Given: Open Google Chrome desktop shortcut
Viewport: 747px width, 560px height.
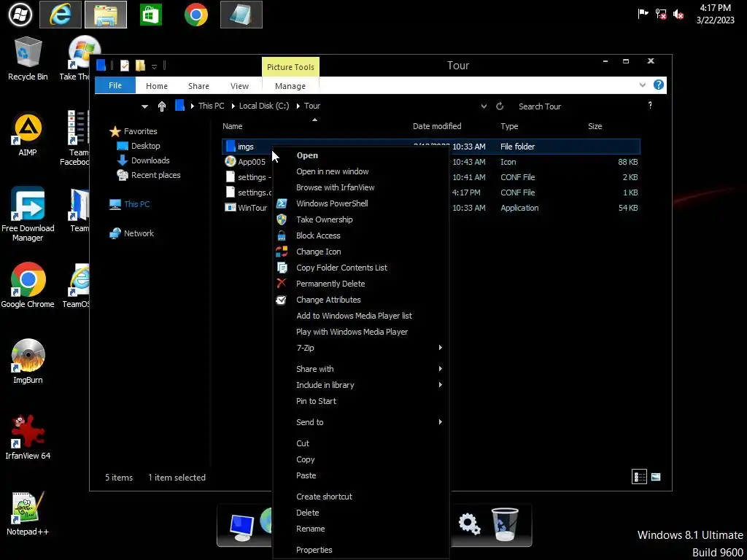Looking at the screenshot, I should coord(28,286).
